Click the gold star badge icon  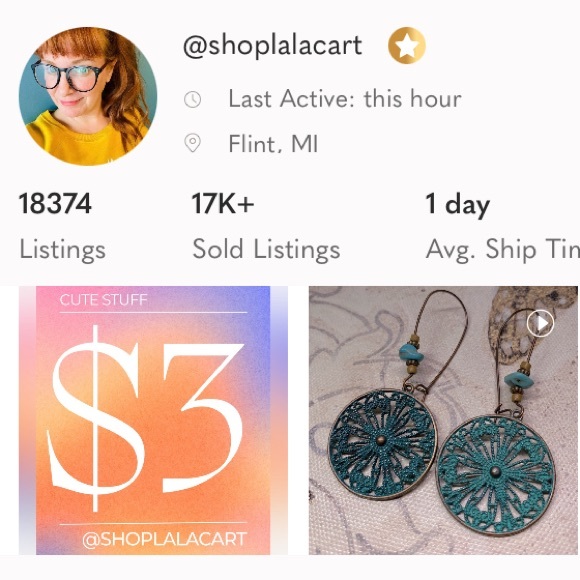pyautogui.click(x=407, y=45)
